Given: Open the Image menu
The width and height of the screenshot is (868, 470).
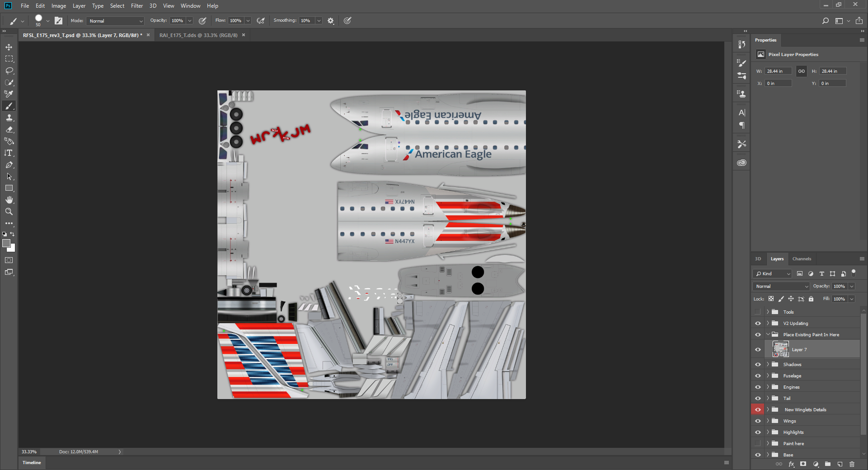Looking at the screenshot, I should point(59,6).
